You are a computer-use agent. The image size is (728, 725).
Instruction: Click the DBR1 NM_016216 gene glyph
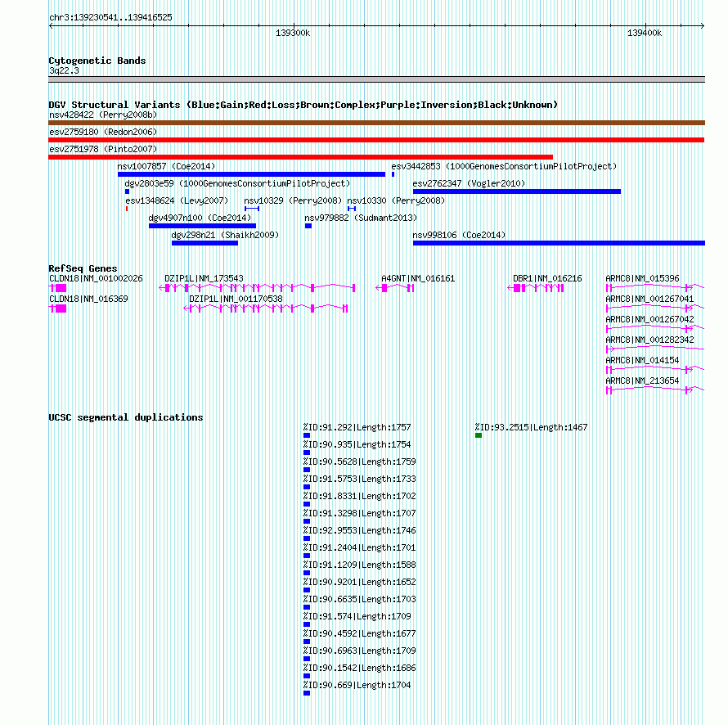click(x=536, y=288)
